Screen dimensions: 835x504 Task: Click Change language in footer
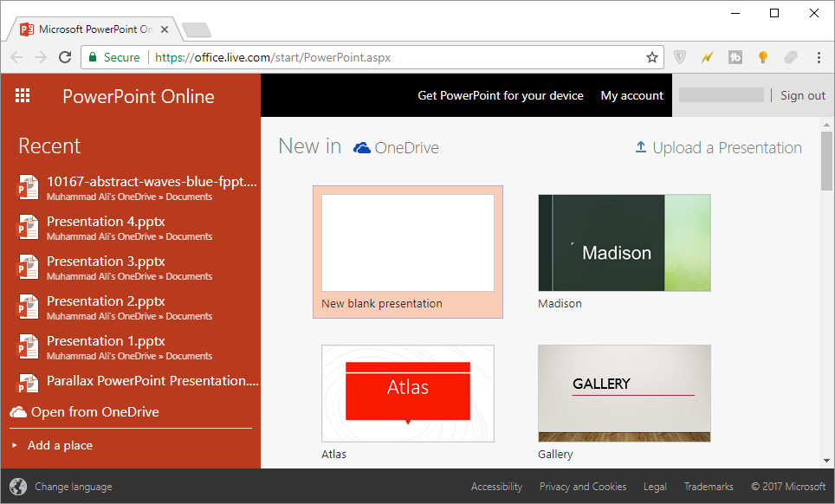[x=74, y=487]
